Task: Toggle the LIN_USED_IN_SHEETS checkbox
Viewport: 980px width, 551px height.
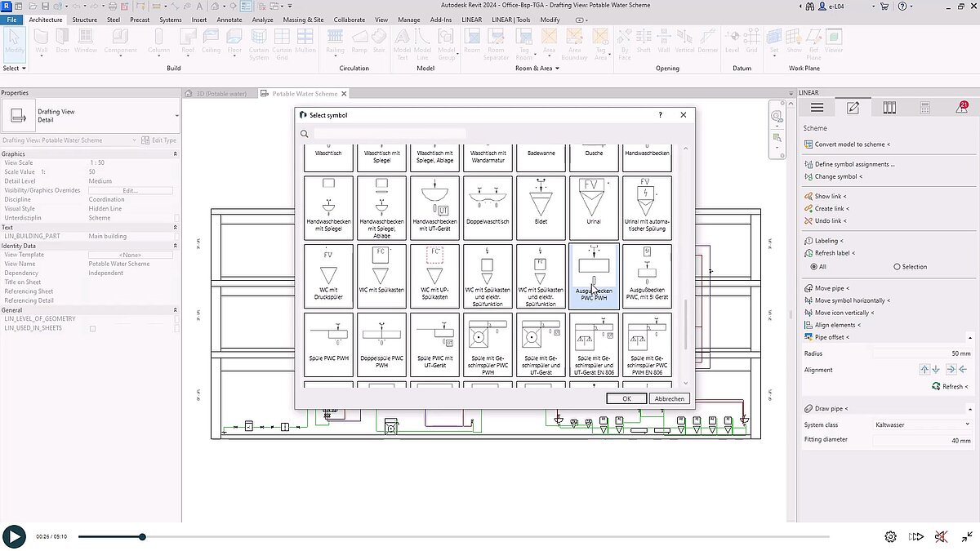Action: [x=92, y=327]
